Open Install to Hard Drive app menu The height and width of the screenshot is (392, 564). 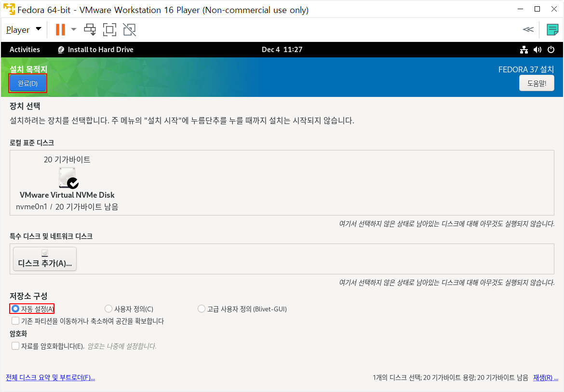click(x=95, y=50)
